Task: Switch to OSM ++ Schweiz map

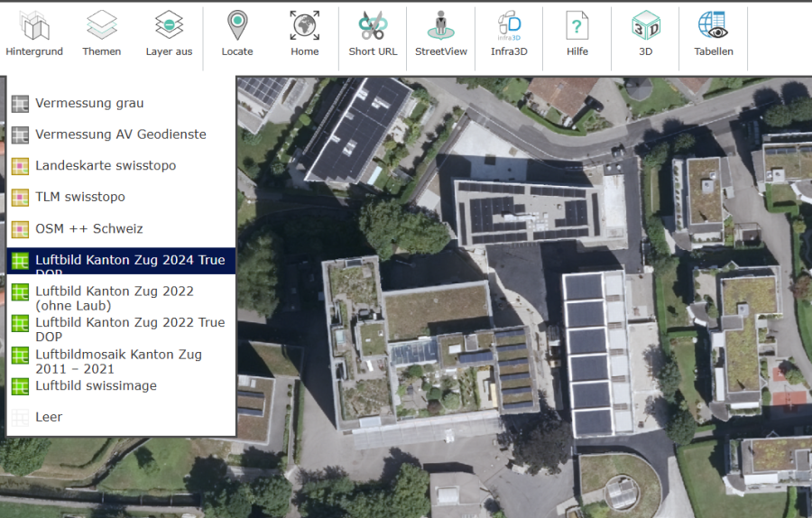Action: click(88, 229)
